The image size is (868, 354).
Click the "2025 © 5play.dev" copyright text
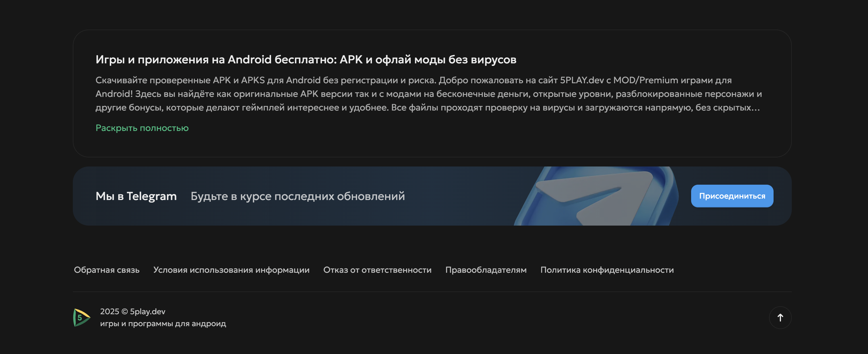tap(133, 311)
